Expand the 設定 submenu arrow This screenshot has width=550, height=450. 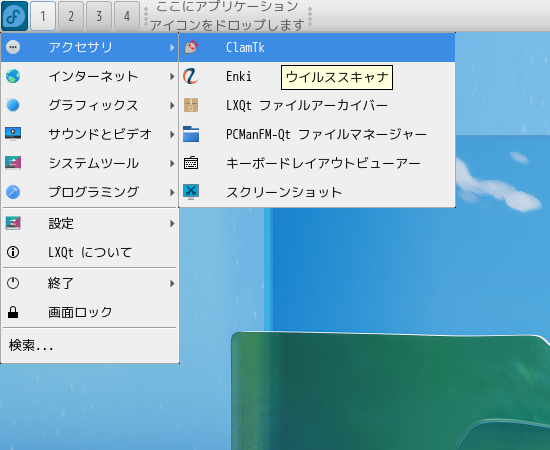[x=172, y=223]
